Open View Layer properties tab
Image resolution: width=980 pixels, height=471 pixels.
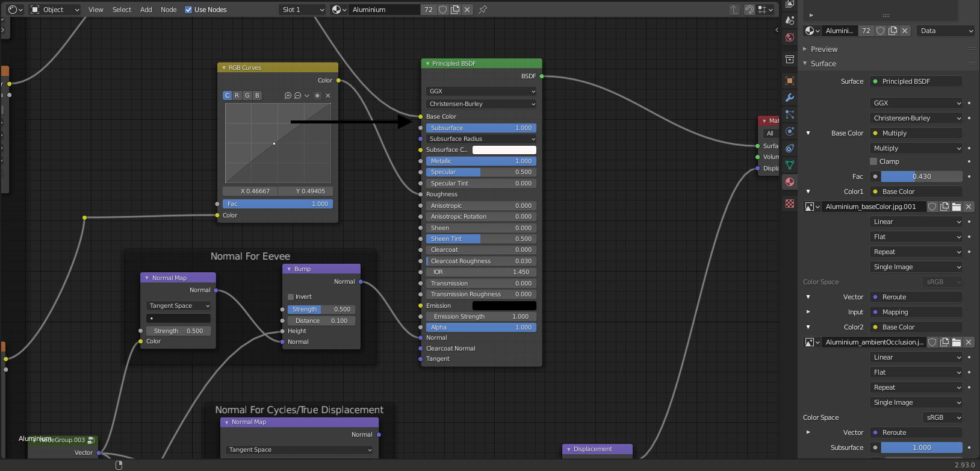tap(790, 4)
